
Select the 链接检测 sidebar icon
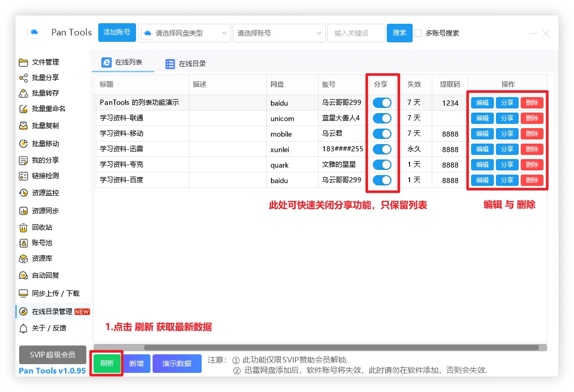(x=23, y=176)
